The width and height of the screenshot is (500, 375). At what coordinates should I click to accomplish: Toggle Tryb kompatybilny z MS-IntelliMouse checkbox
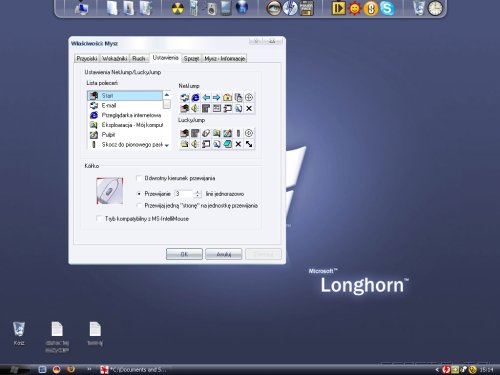(x=99, y=219)
